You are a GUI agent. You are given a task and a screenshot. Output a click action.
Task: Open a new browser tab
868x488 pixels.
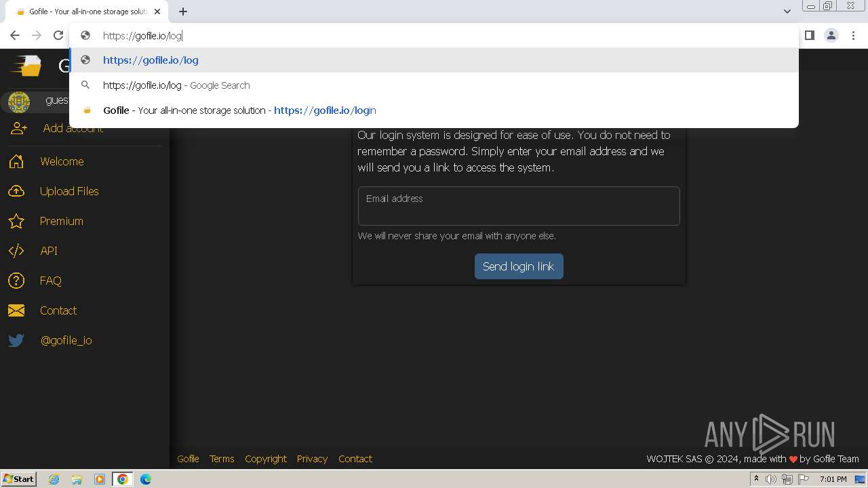183,12
